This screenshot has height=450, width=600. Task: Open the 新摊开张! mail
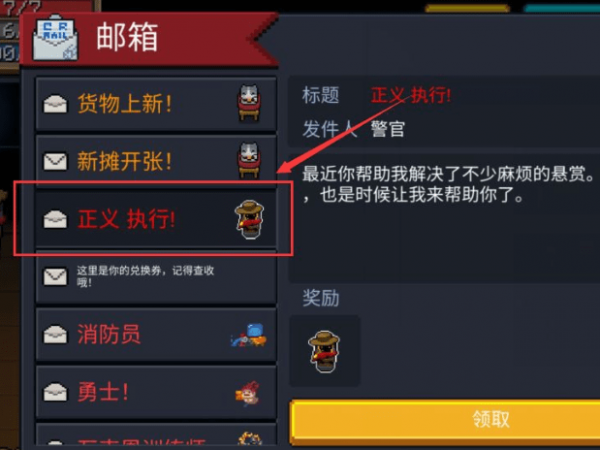[156, 161]
